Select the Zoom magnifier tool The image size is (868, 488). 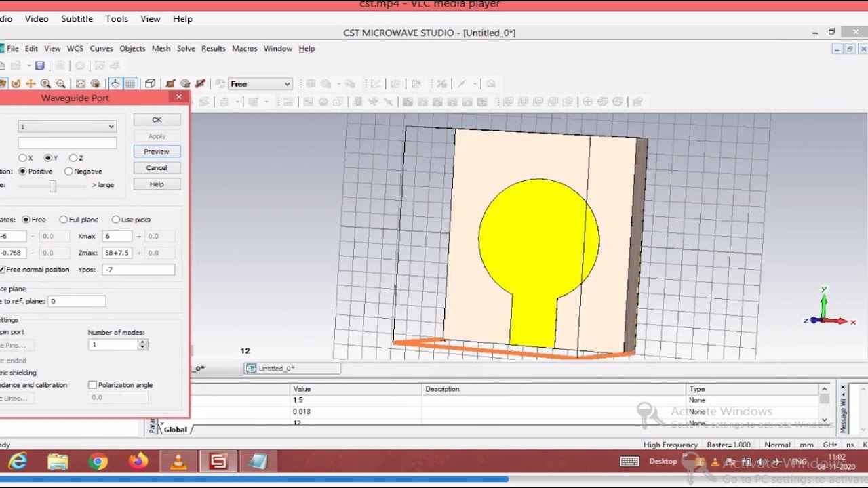coord(45,84)
